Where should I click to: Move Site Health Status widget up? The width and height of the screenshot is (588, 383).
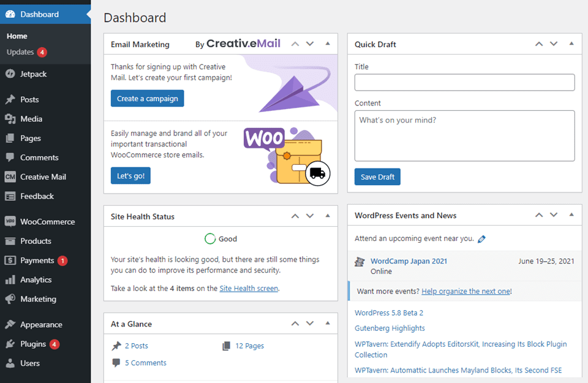pyautogui.click(x=295, y=216)
